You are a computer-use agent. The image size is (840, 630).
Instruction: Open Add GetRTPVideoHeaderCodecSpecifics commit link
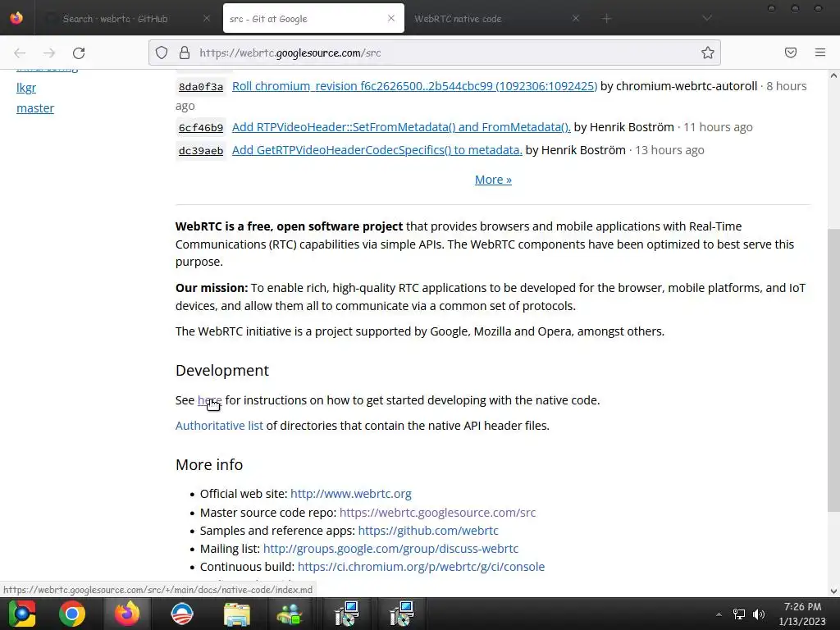[x=377, y=150]
